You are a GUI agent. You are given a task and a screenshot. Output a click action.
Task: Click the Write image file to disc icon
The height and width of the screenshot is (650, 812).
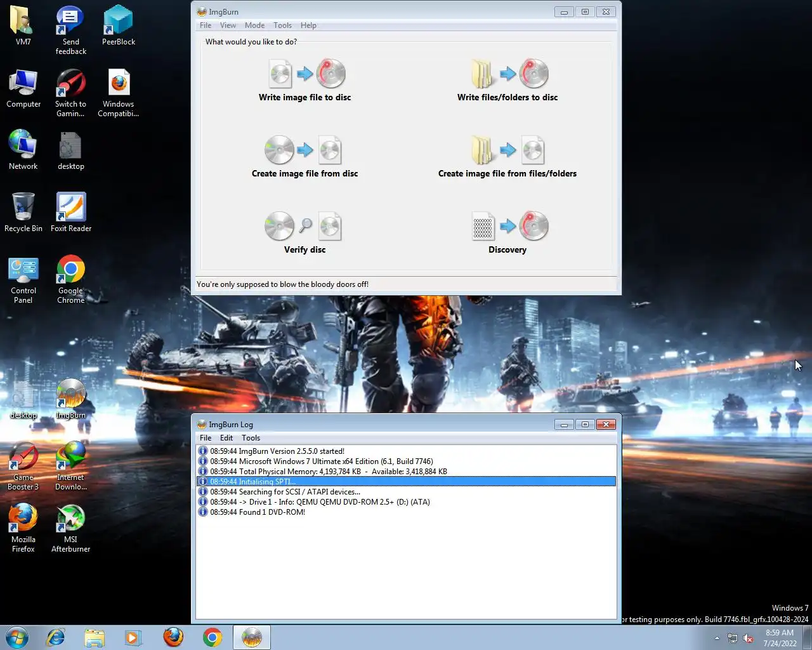(305, 74)
